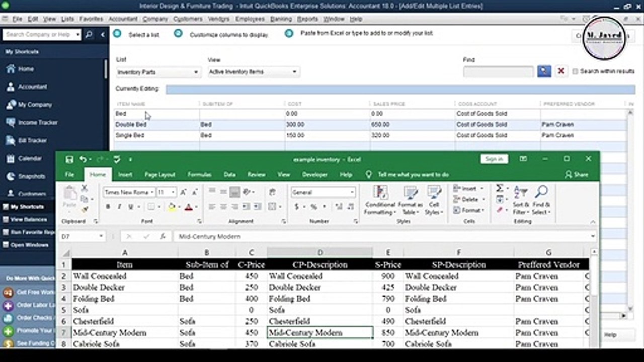Click Excel Undo icon
This screenshot has width=644, height=362.
pyautogui.click(x=83, y=159)
